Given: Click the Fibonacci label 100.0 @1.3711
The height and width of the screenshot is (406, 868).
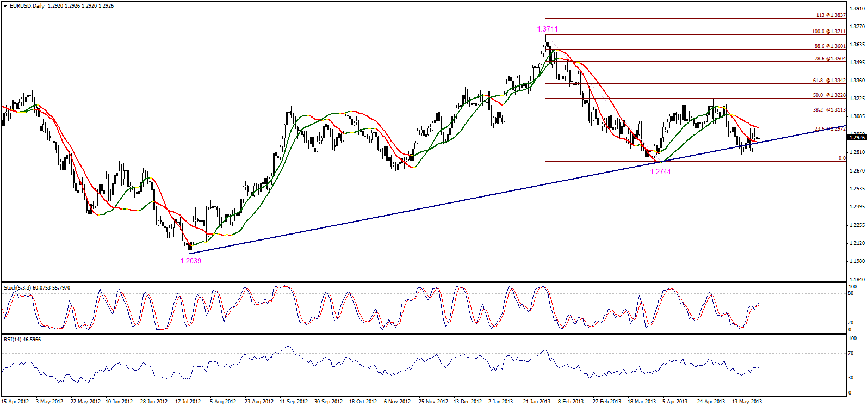Looking at the screenshot, I should (x=829, y=32).
